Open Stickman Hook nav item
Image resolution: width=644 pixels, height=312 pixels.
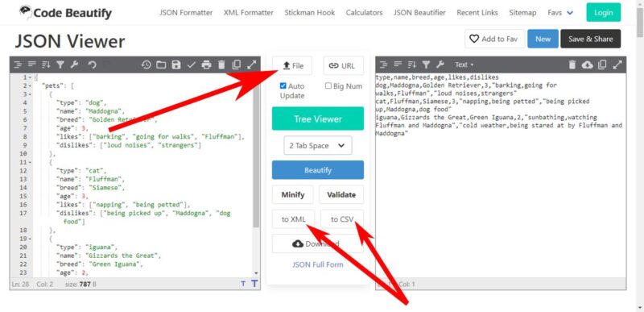point(310,13)
